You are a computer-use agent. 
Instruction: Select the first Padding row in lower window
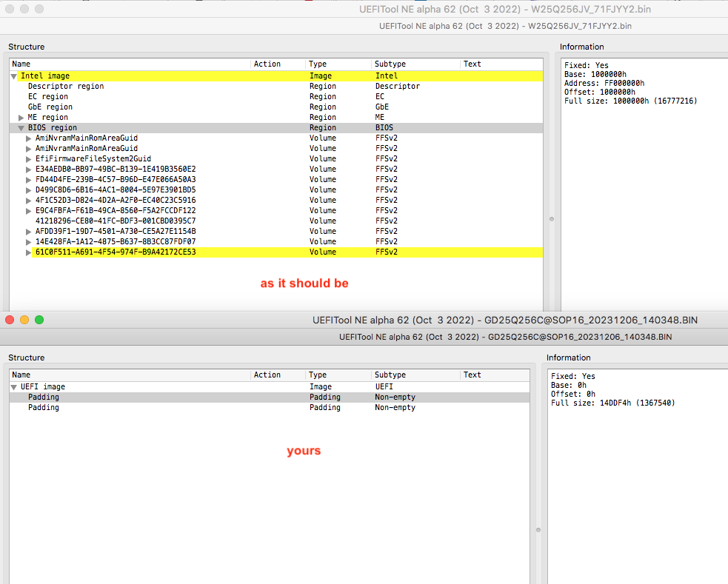(x=270, y=397)
